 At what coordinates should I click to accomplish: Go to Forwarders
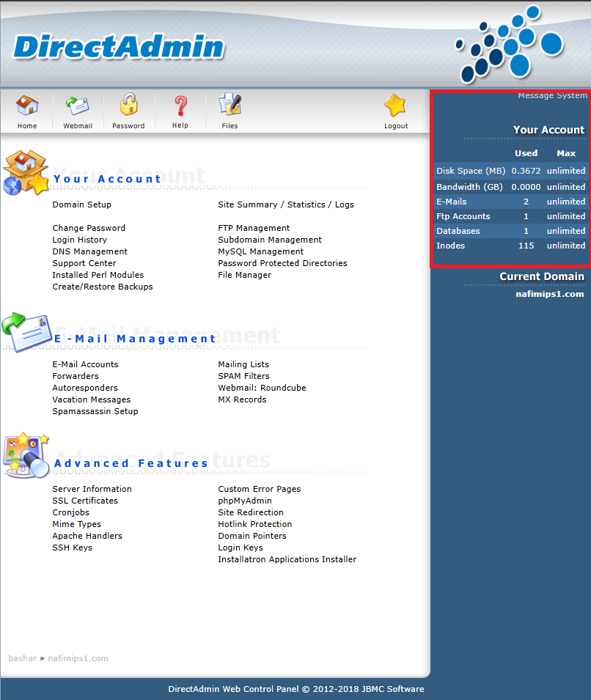(x=76, y=376)
